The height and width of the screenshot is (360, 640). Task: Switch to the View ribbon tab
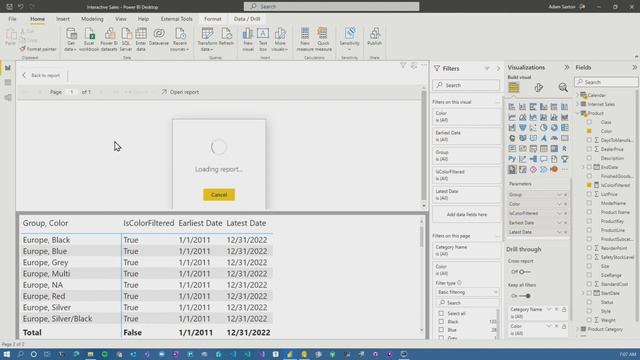(x=120, y=19)
